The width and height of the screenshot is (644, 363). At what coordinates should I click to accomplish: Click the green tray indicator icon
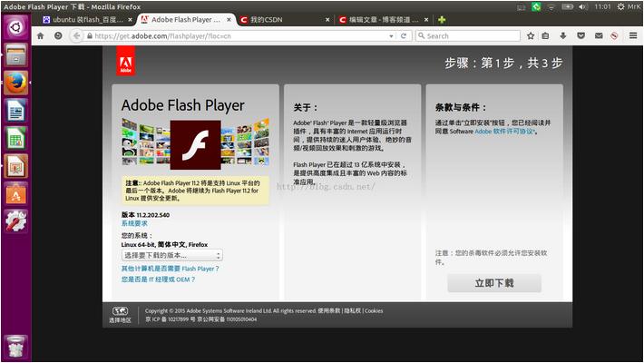536,6
